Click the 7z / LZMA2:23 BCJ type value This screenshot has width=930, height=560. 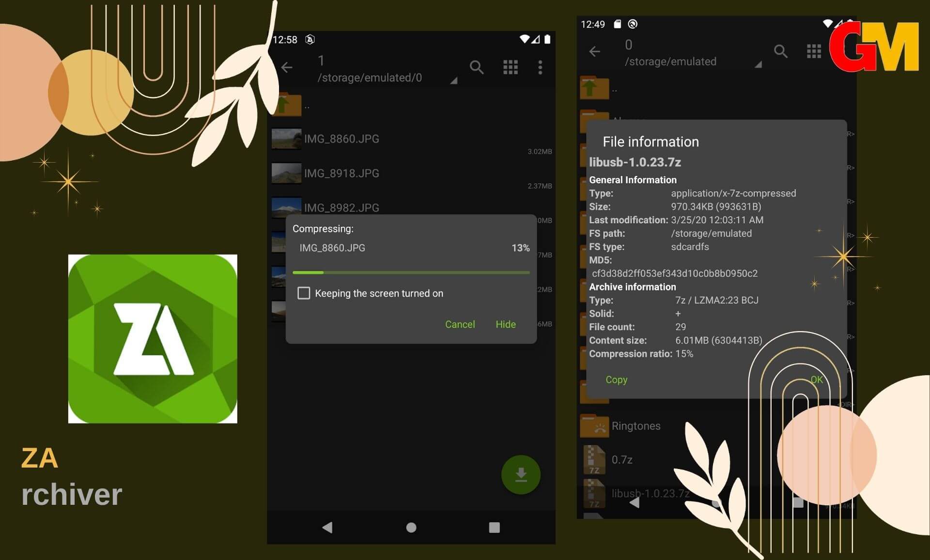click(x=717, y=300)
